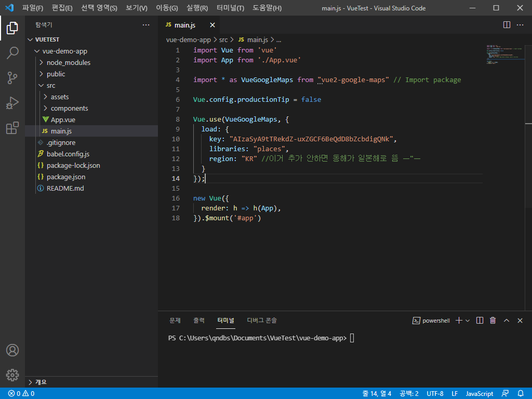Expand the assets folder

coord(91,97)
